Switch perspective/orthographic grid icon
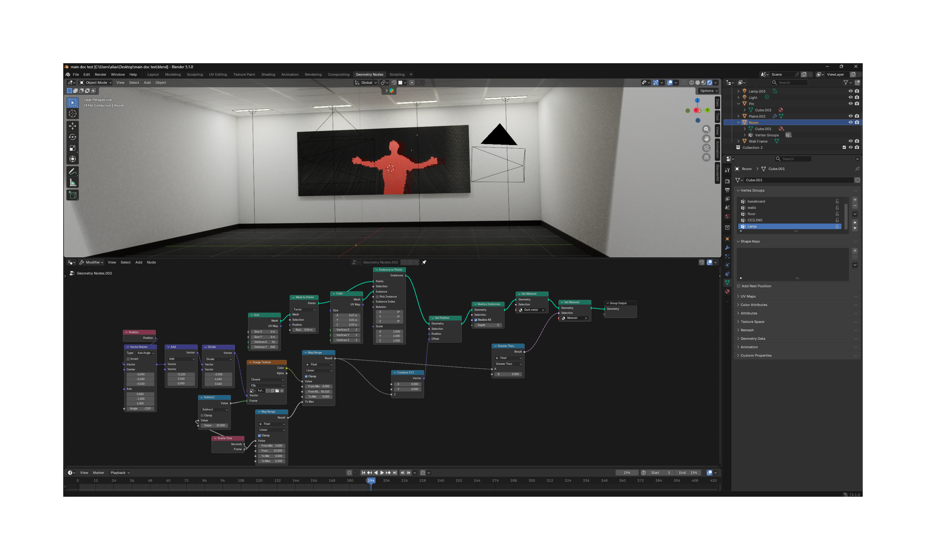This screenshot has width=926, height=560. (706, 157)
